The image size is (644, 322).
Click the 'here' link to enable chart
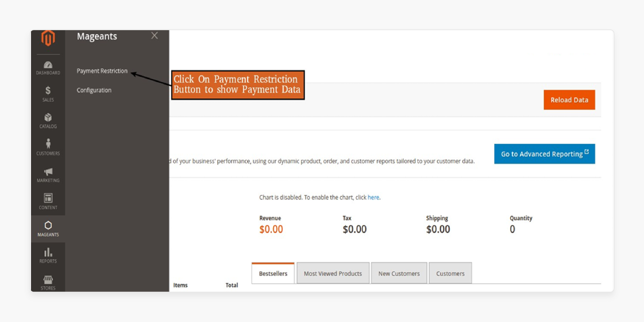point(373,197)
